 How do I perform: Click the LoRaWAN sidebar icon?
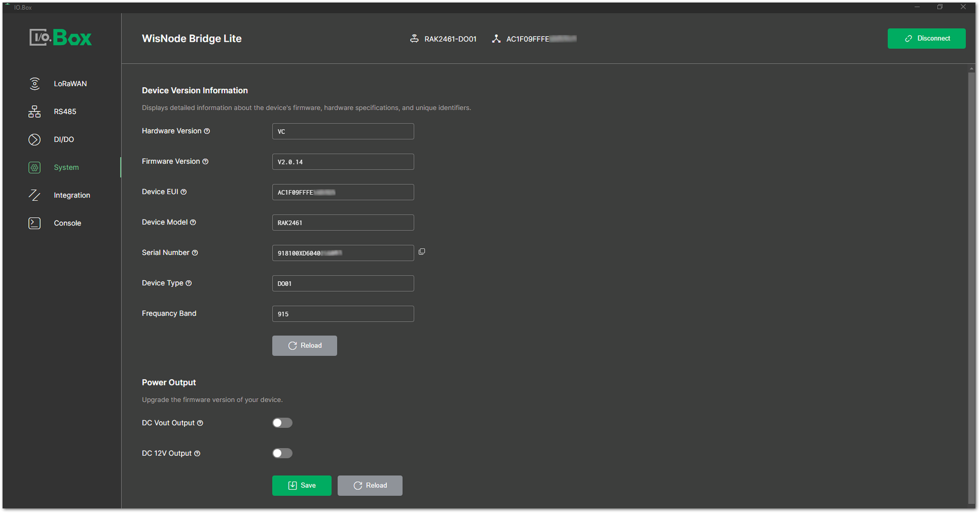(34, 84)
